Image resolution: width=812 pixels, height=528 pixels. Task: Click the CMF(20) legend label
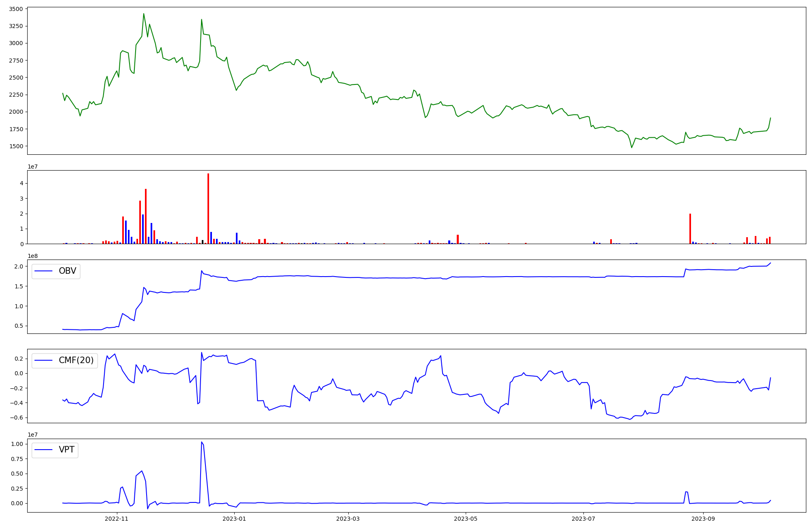(76, 360)
